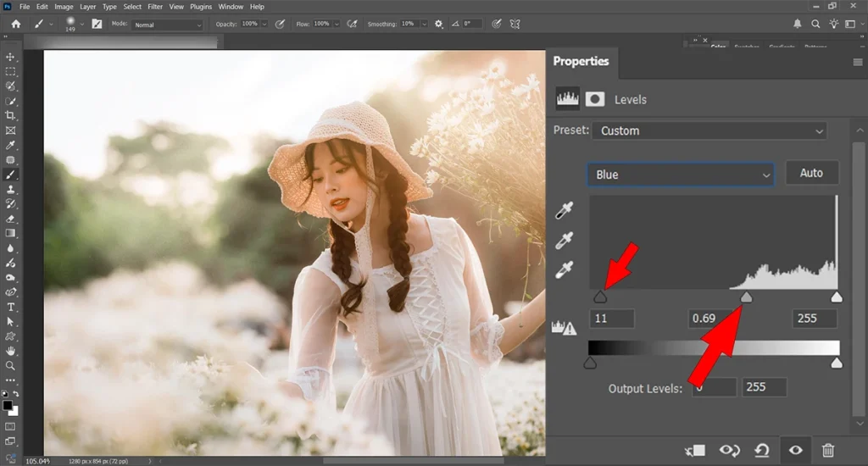868x466 pixels.
Task: Select the Zoom tool in toolbar
Action: pyautogui.click(x=11, y=365)
